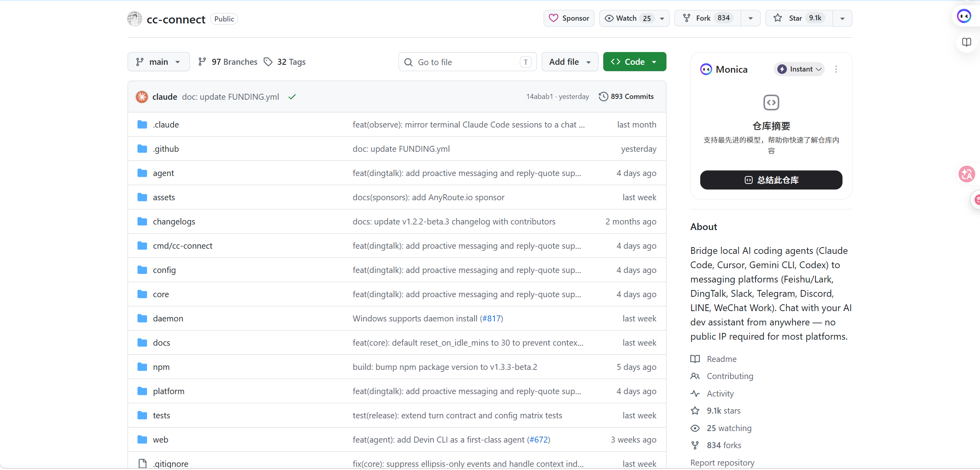Click the repository summary code icon
980x470 pixels.
[771, 103]
